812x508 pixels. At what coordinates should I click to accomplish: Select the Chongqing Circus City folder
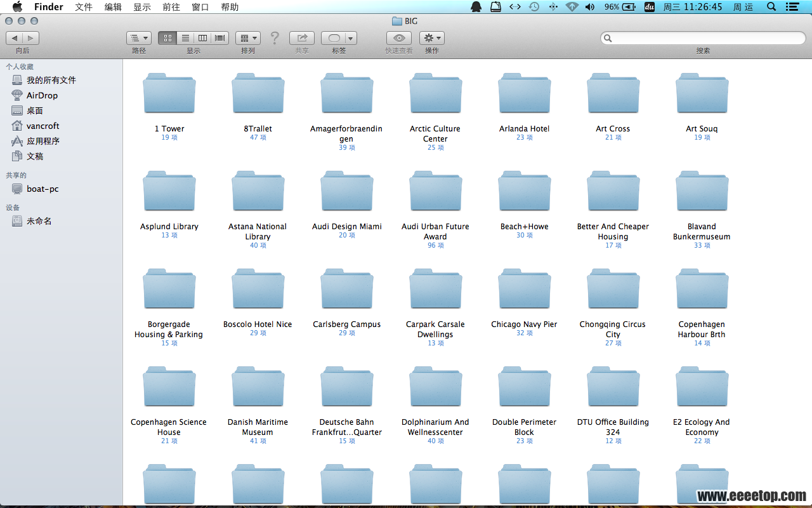[x=613, y=288]
